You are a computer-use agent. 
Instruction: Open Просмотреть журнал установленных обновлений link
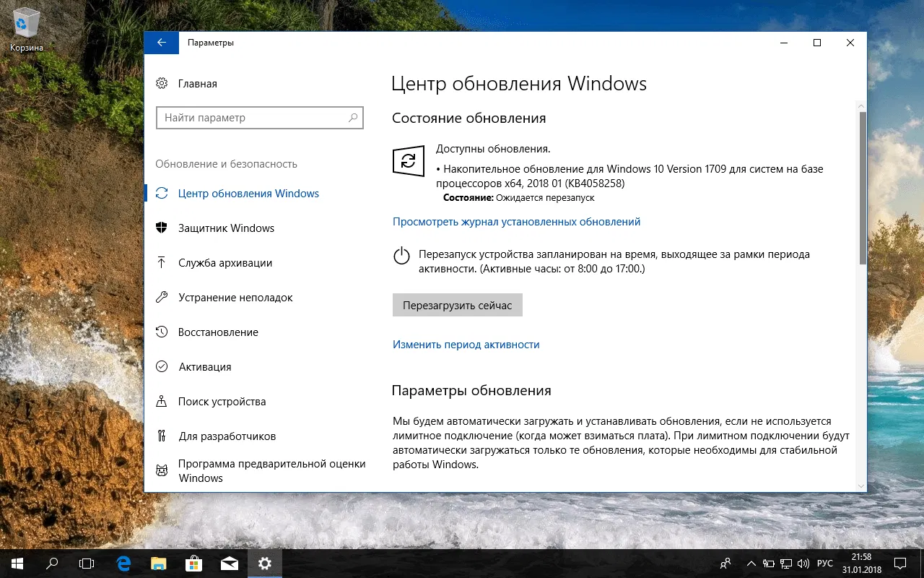[x=516, y=222]
